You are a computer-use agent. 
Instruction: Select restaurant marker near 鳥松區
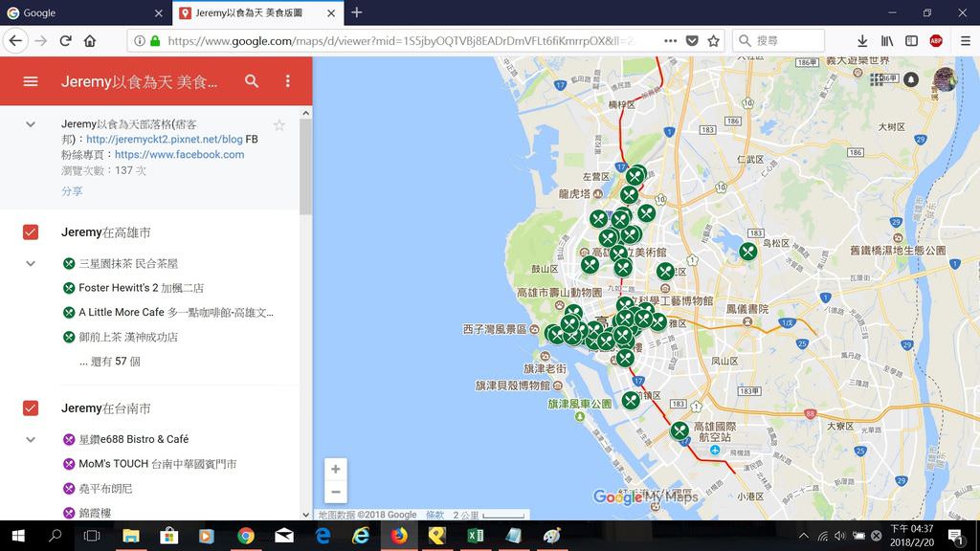pyautogui.click(x=748, y=252)
